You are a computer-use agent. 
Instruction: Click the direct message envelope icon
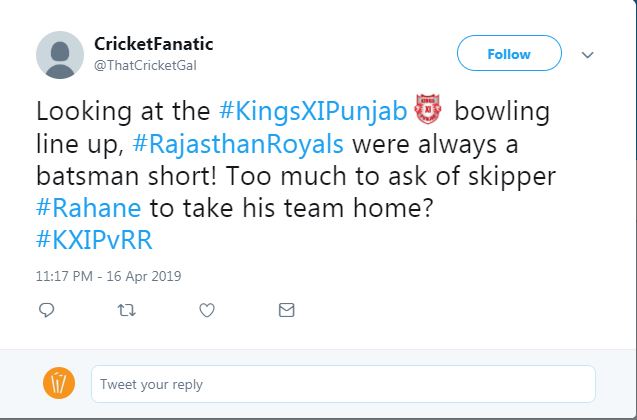point(287,311)
